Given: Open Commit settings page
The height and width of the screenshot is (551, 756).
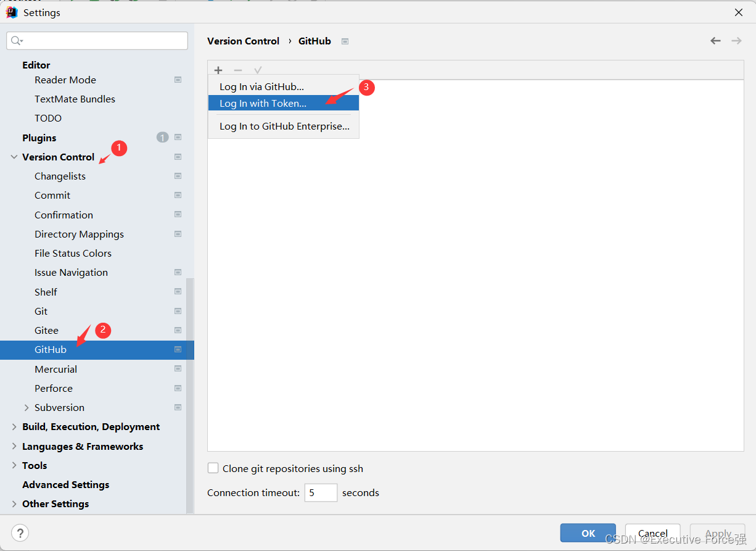Looking at the screenshot, I should coord(52,195).
